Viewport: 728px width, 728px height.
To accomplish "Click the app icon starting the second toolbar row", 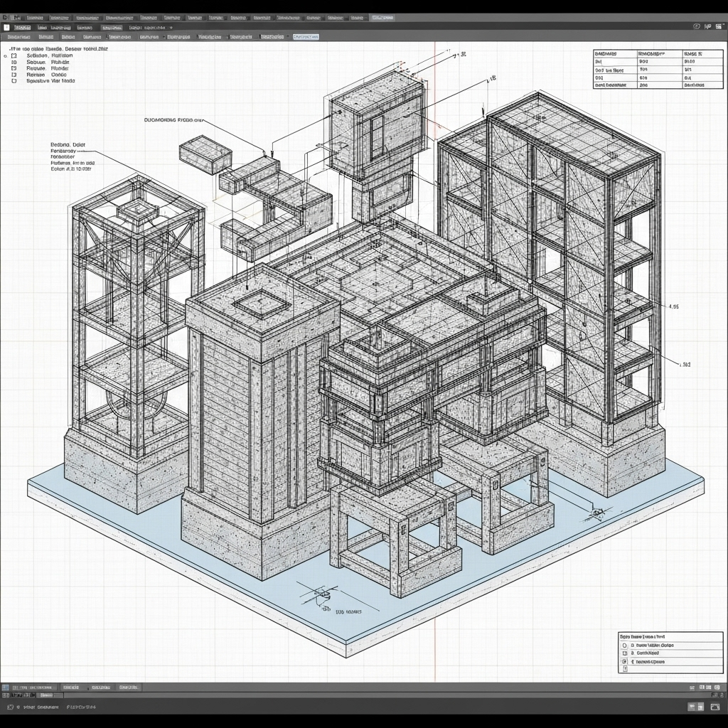I will coord(6,27).
